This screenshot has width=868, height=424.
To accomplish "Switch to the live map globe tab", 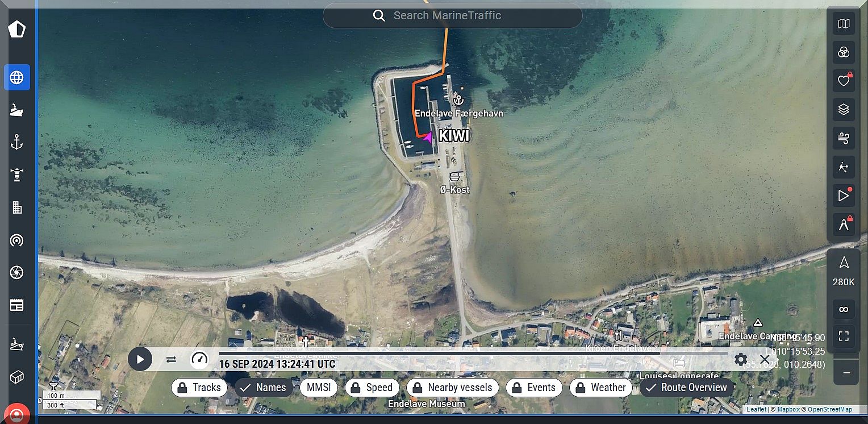I will tap(16, 77).
